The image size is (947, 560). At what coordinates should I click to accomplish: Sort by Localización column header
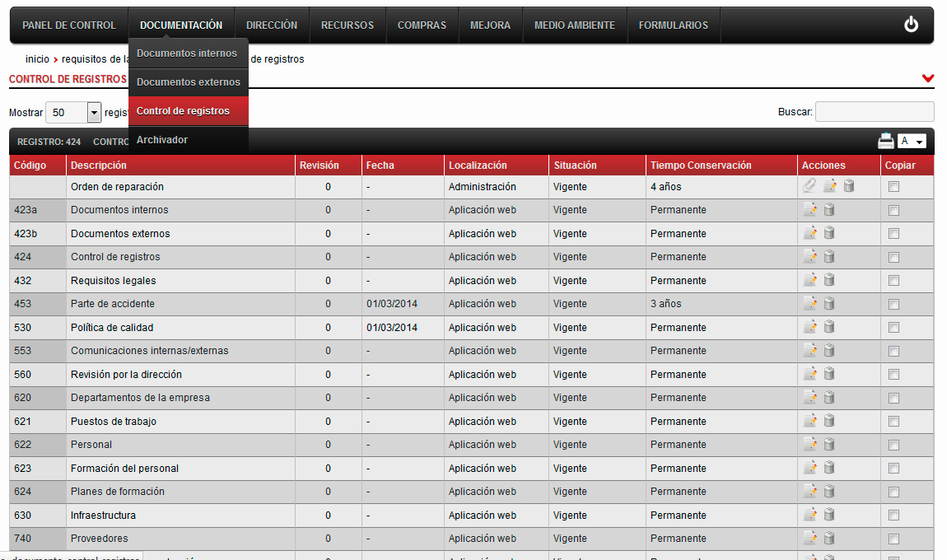pos(497,166)
